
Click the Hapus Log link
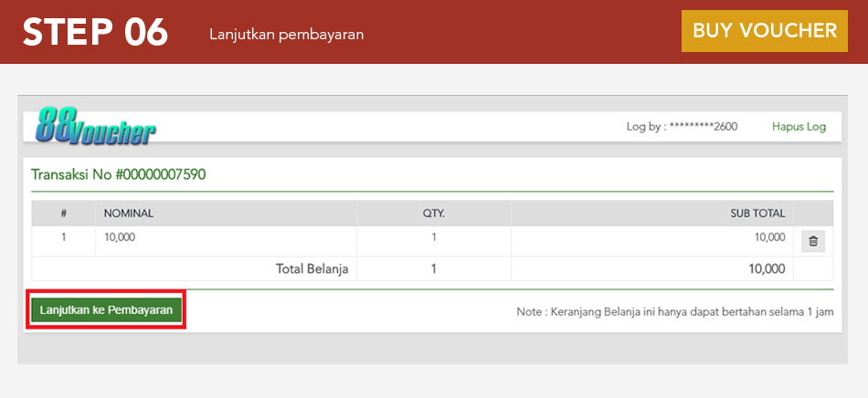pos(799,127)
